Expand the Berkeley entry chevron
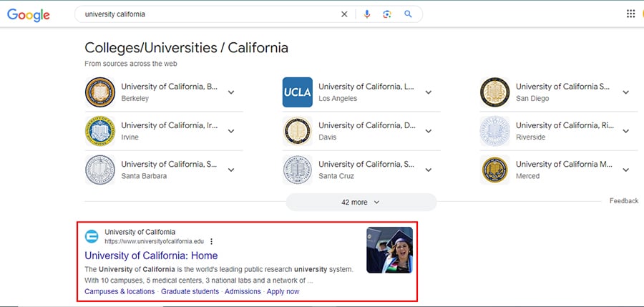Image resolution: width=644 pixels, height=307 pixels. [231, 92]
